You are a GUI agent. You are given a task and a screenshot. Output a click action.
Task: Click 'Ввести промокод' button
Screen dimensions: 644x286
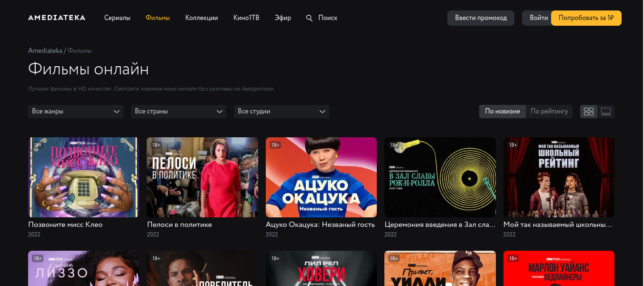pos(481,18)
